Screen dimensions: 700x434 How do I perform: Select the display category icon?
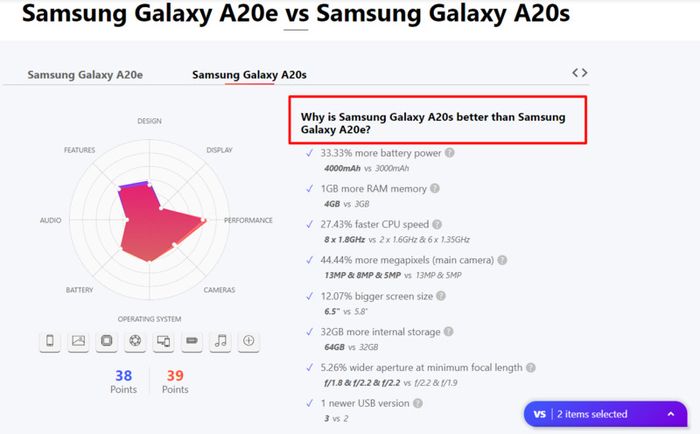pyautogui.click(x=78, y=342)
